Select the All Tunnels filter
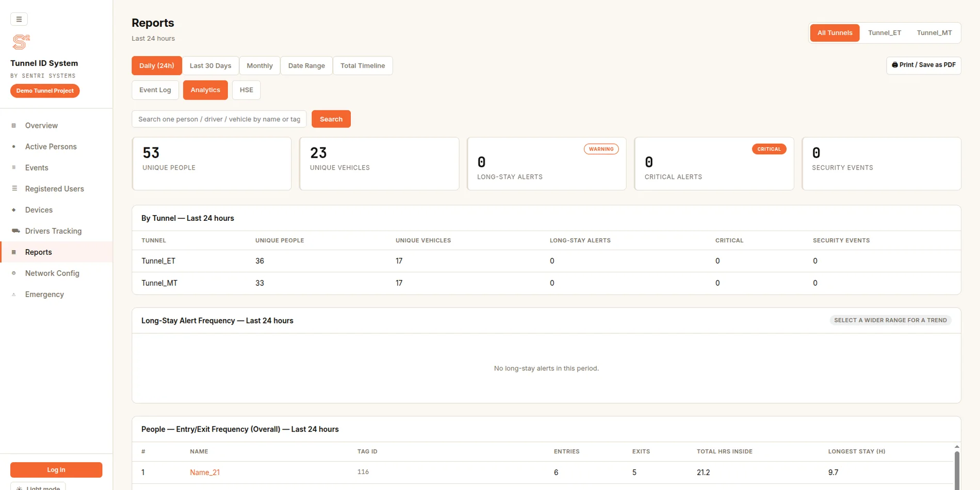980x490 pixels. (835, 33)
